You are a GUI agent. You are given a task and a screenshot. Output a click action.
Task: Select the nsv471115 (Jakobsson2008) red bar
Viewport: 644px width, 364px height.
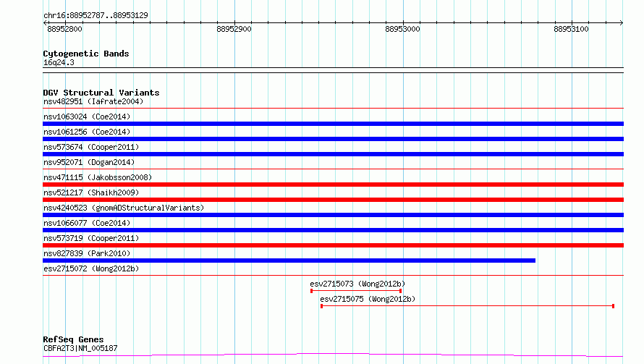tap(333, 185)
